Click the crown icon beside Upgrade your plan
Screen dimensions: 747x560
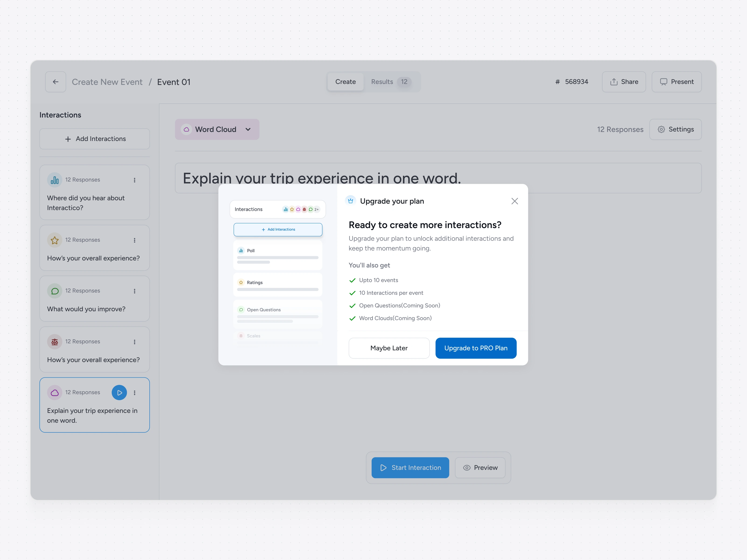click(x=351, y=201)
